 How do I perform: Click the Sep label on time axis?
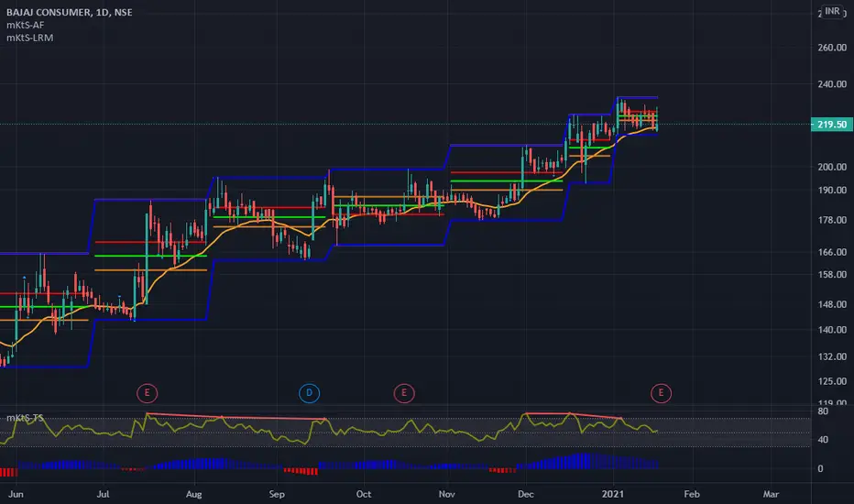[x=277, y=494]
